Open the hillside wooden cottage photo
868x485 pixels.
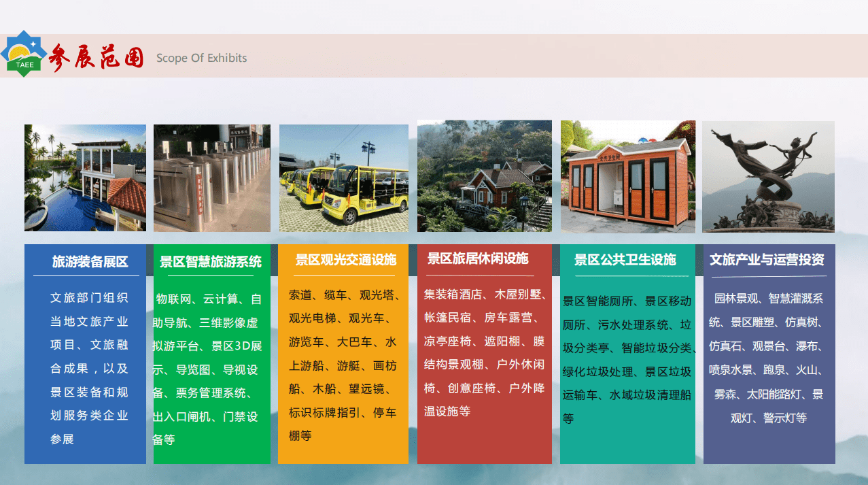click(x=484, y=176)
